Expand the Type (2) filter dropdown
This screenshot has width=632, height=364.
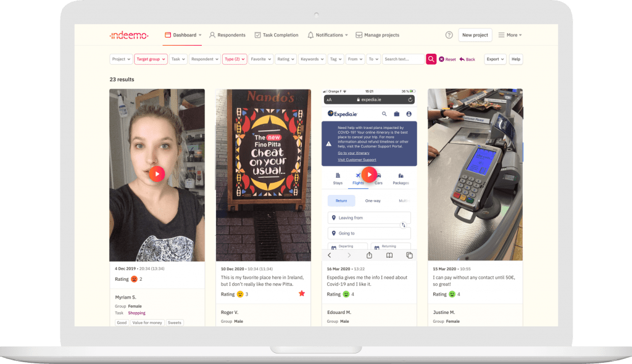pyautogui.click(x=235, y=59)
